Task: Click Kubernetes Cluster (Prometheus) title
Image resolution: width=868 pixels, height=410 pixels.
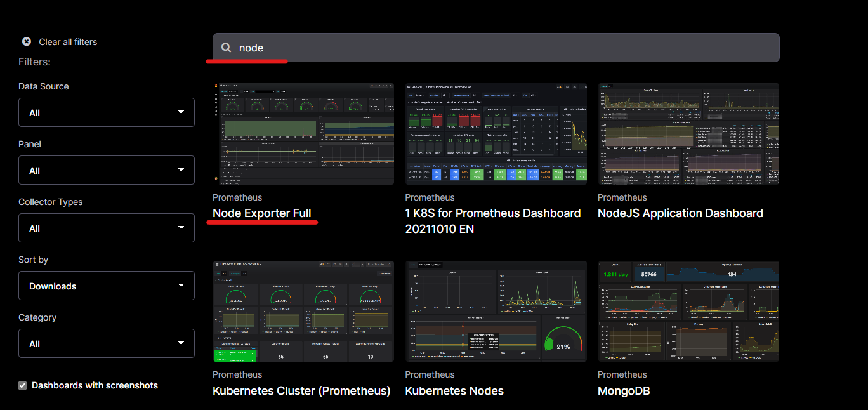Action: click(301, 391)
